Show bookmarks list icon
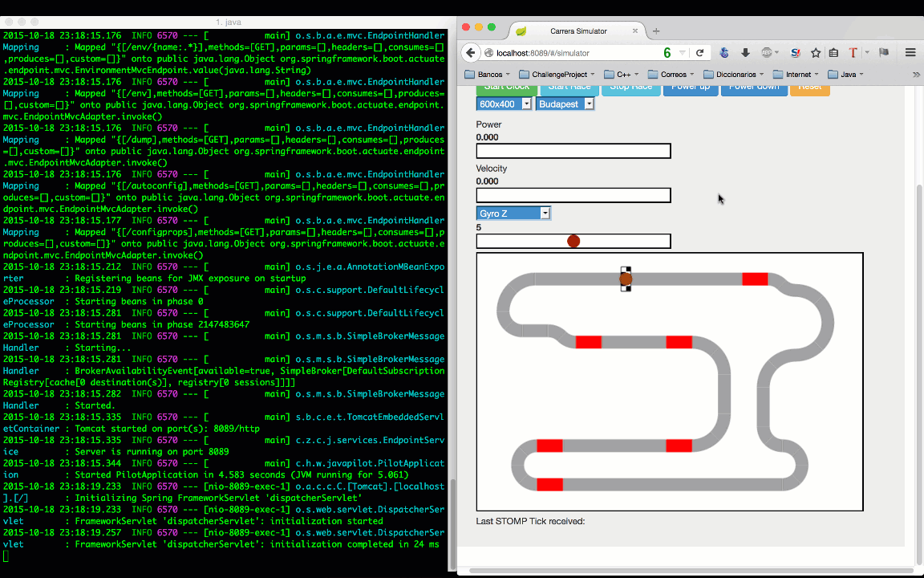The height and width of the screenshot is (578, 924). point(834,53)
